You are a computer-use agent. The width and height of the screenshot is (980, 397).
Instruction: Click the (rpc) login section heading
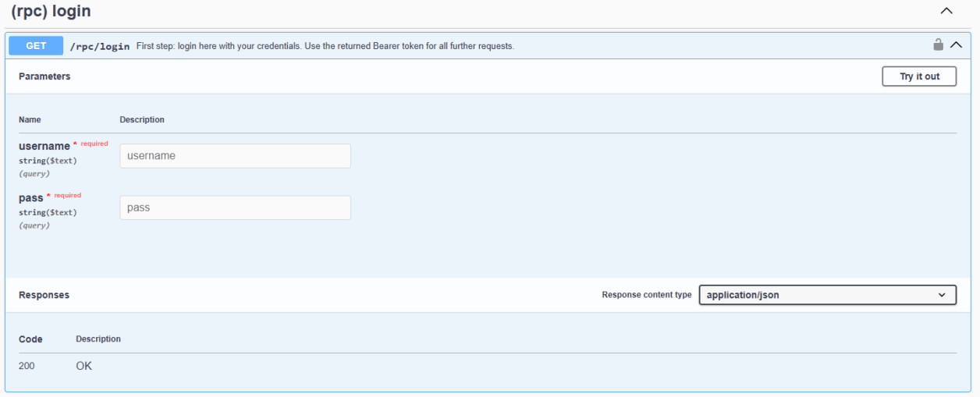pyautogui.click(x=51, y=12)
